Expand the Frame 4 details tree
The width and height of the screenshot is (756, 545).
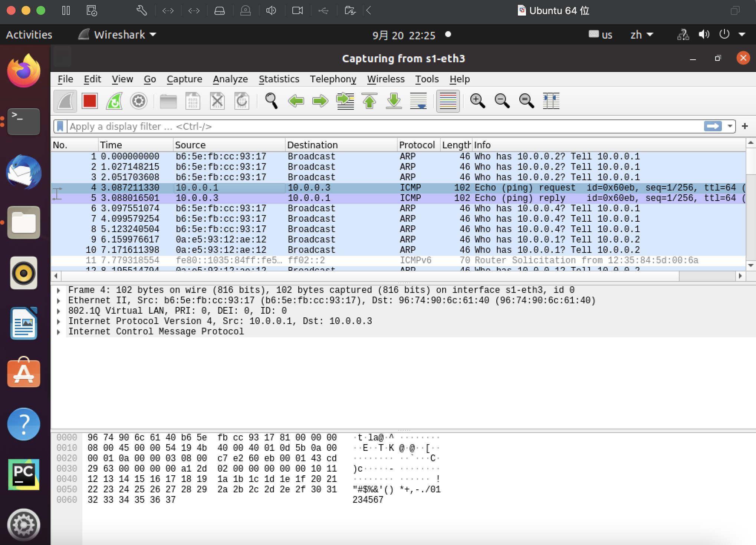pyautogui.click(x=59, y=290)
